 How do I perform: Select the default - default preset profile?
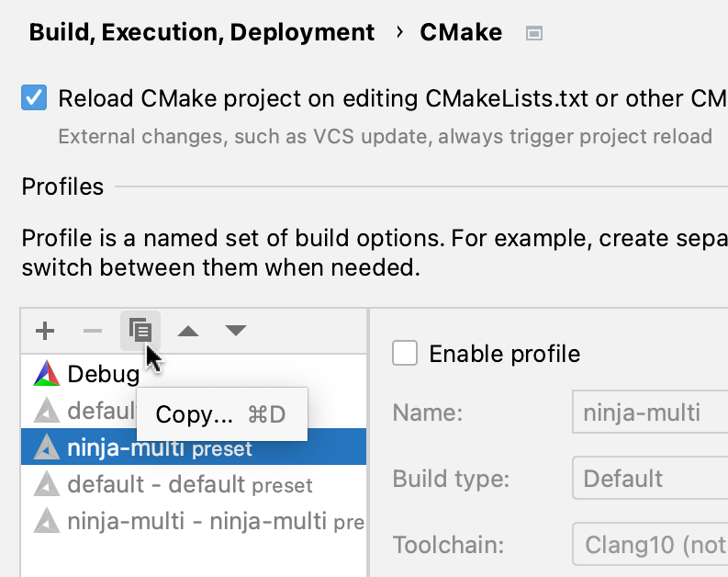click(189, 484)
